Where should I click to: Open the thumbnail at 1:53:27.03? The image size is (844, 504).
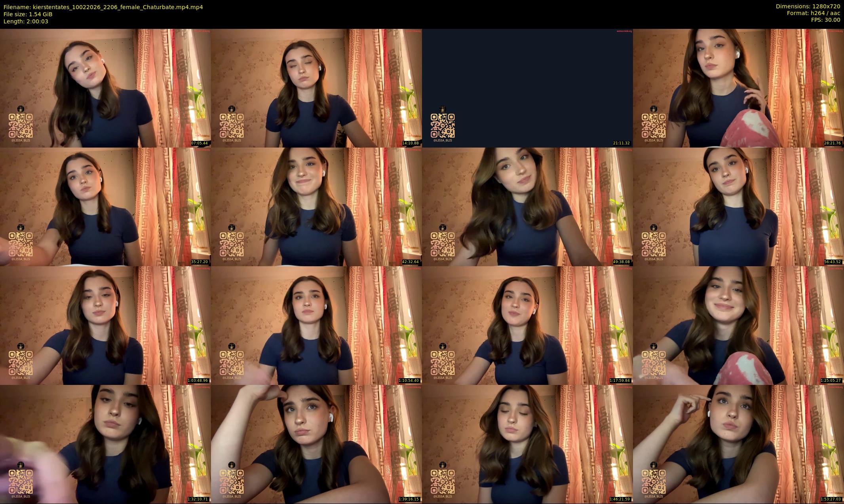coord(738,444)
